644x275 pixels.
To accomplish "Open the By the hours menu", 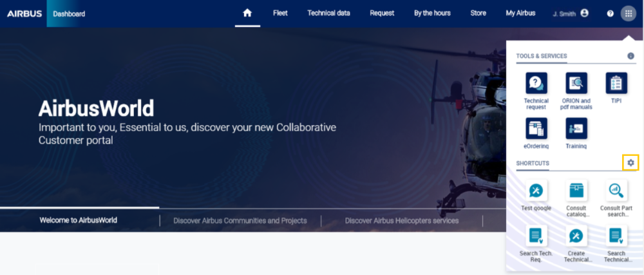I will click(432, 13).
